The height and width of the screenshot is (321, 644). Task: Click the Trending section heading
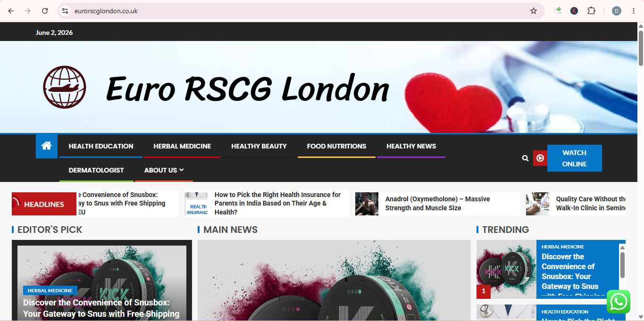click(505, 230)
